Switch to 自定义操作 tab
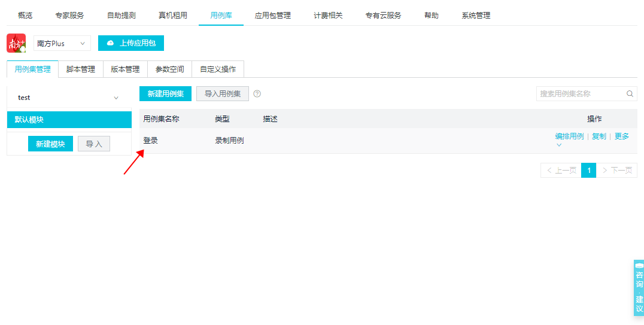644x325 pixels. click(218, 69)
